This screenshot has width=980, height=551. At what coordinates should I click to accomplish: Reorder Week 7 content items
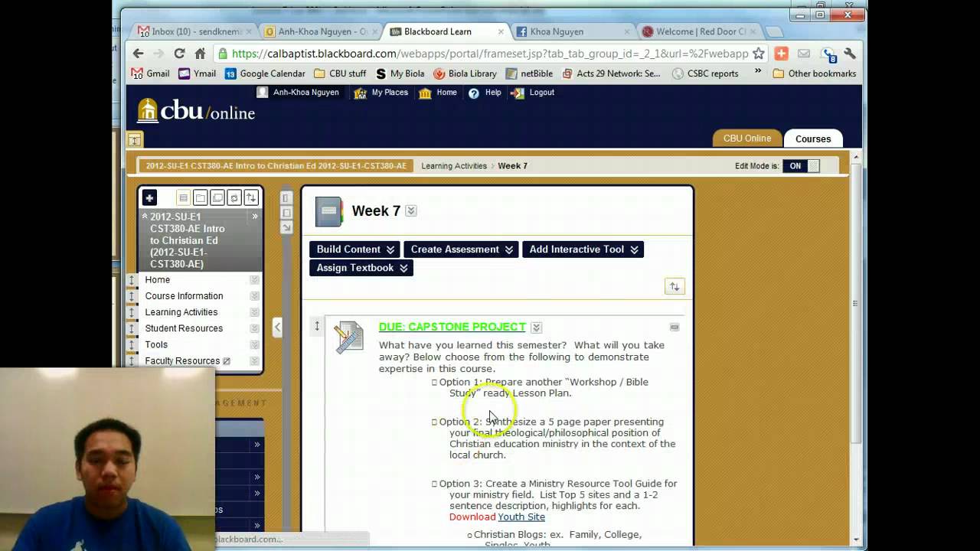coord(674,286)
